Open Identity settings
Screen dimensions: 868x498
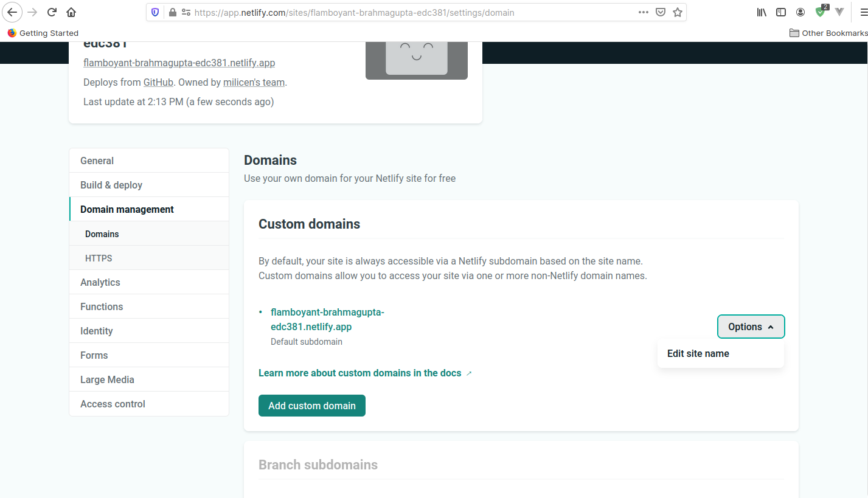point(149,331)
